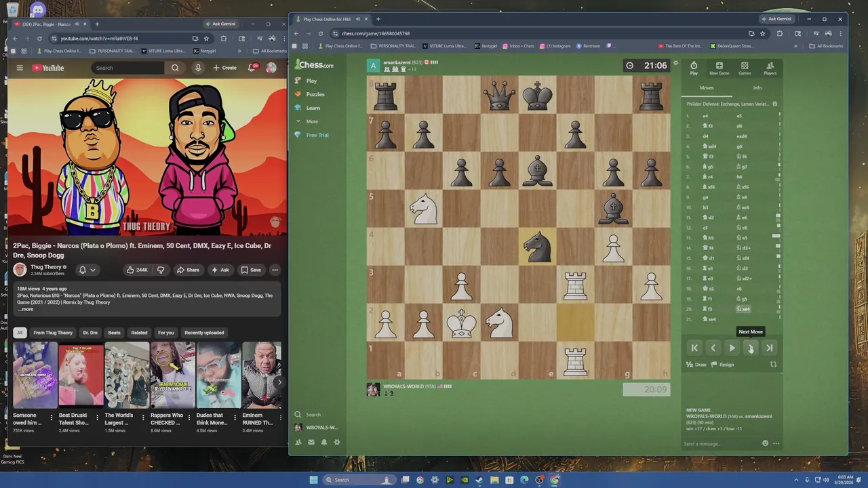868x488 pixels.
Task: Open the notifications bell in Chess.com sidebar
Action: [324, 443]
